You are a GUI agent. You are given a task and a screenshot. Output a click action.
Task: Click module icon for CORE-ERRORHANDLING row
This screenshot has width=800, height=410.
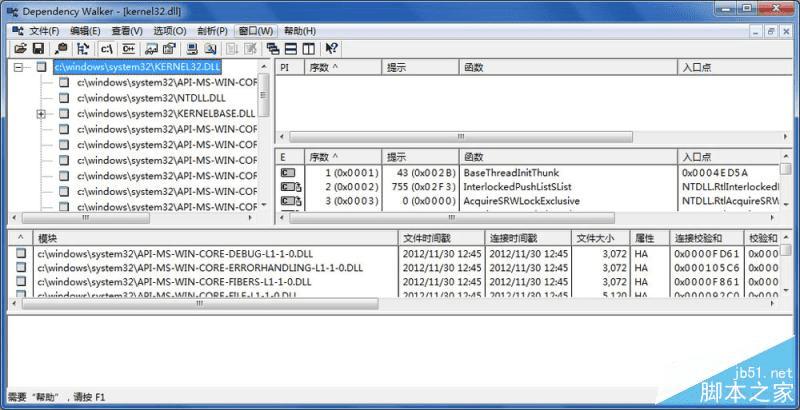click(20, 267)
